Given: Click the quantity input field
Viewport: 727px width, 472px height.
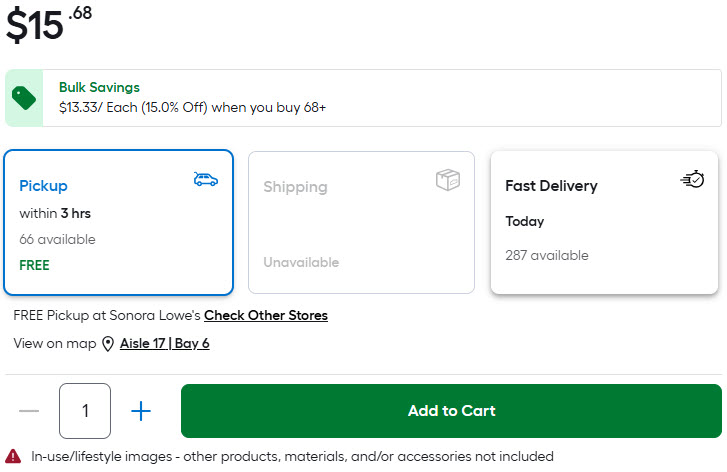Looking at the screenshot, I should (x=85, y=411).
